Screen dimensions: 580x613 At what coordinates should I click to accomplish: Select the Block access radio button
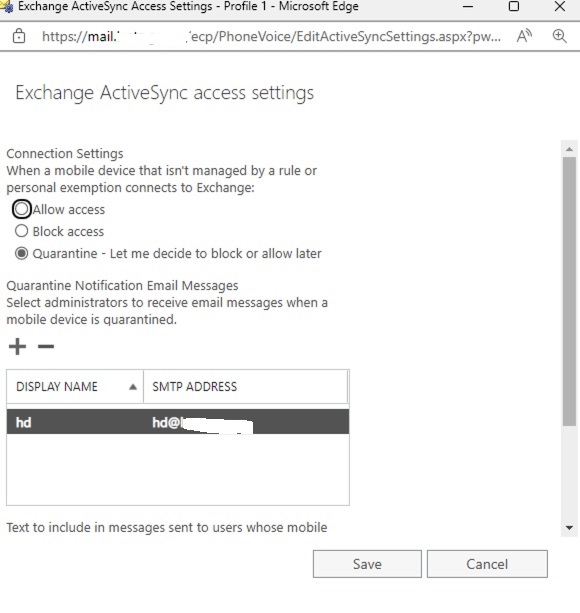point(21,231)
